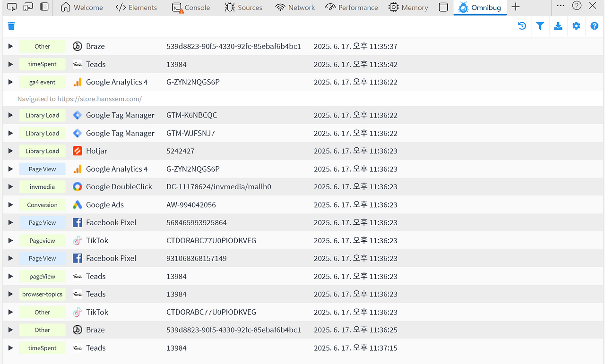Open the Sources tab
The width and height of the screenshot is (605, 364).
pyautogui.click(x=243, y=8)
